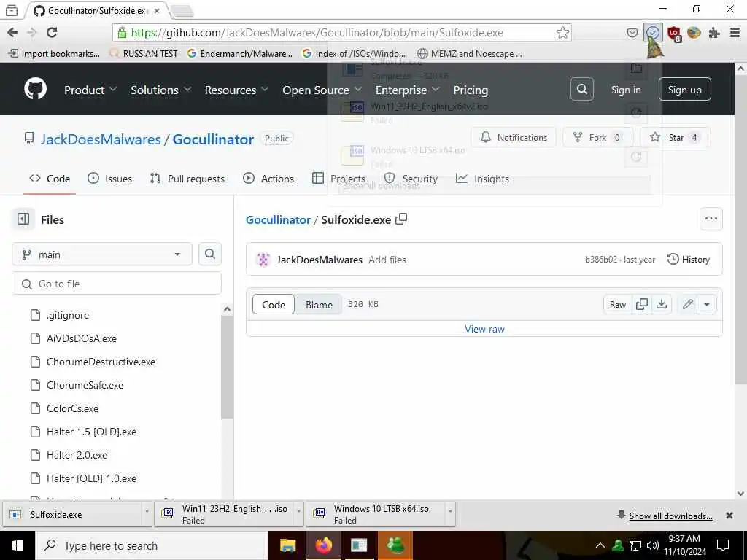Expand the Open Source menu
Image resolution: width=747 pixels, height=560 pixels.
click(322, 90)
